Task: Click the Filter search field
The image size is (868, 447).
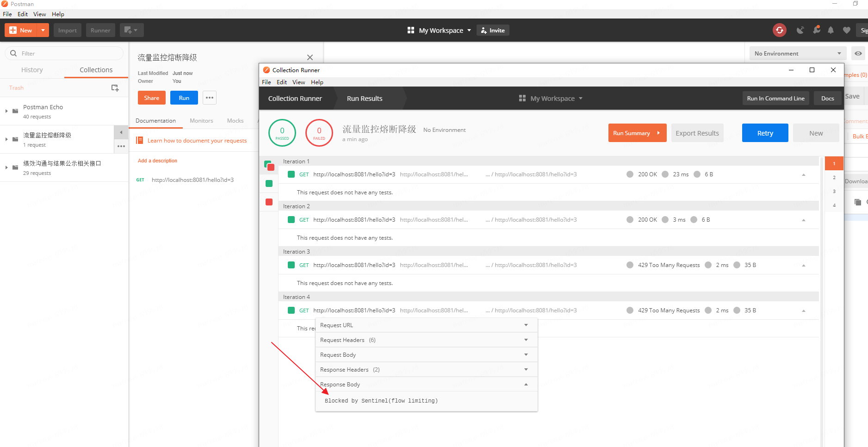Action: pyautogui.click(x=64, y=53)
